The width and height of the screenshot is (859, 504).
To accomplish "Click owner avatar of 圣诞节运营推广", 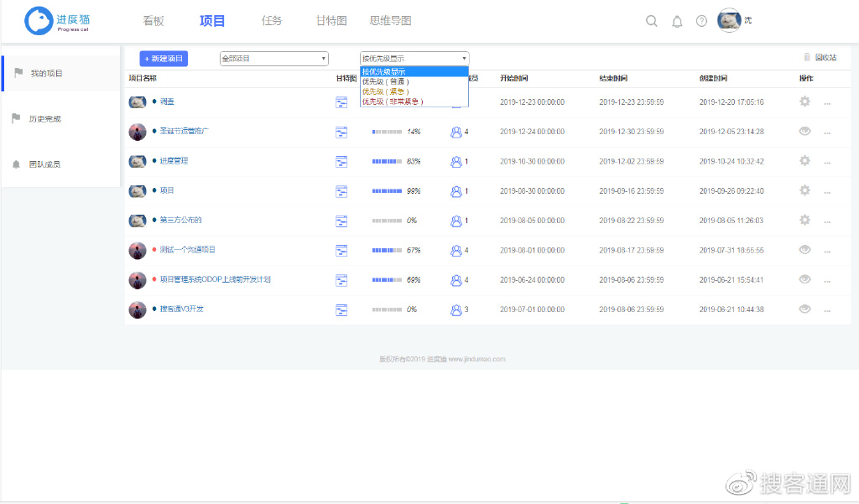I will click(x=138, y=132).
